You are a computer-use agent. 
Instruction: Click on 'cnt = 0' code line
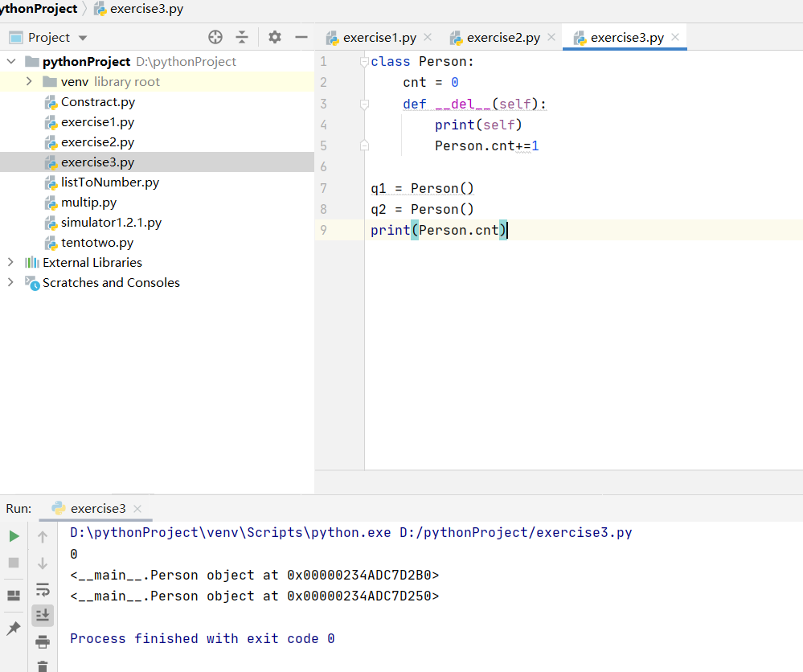coord(430,83)
